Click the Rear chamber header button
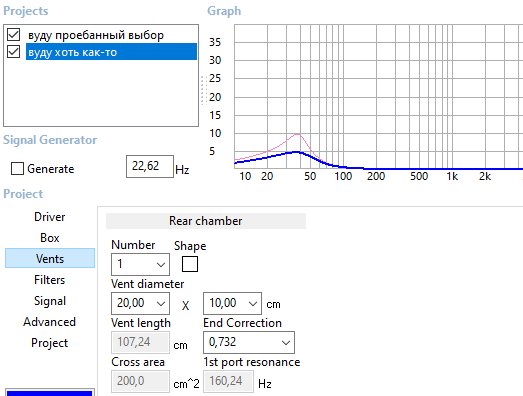 (x=206, y=221)
